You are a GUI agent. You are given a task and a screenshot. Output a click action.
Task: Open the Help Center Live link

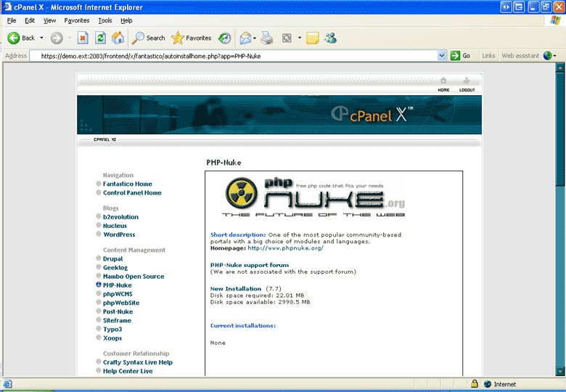128,371
